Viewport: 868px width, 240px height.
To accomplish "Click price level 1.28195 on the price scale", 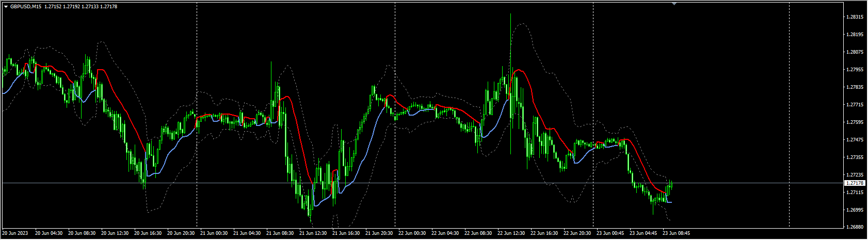I will tap(855, 35).
